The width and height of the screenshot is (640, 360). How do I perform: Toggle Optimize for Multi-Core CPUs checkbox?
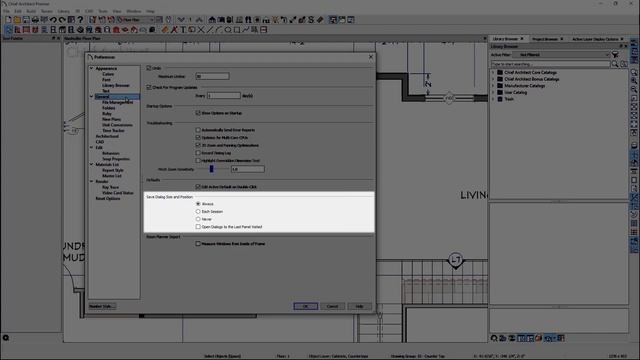[198, 138]
